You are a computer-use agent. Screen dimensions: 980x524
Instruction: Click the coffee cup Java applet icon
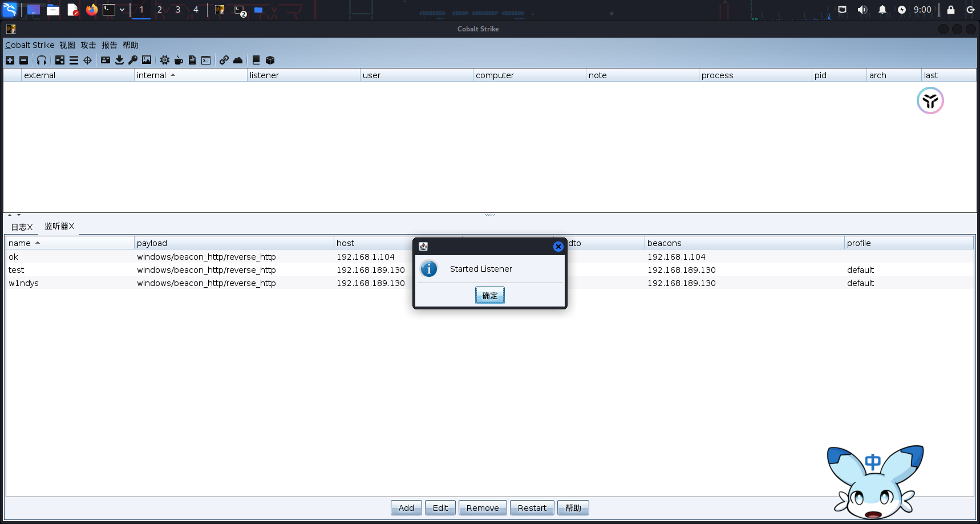tap(179, 60)
